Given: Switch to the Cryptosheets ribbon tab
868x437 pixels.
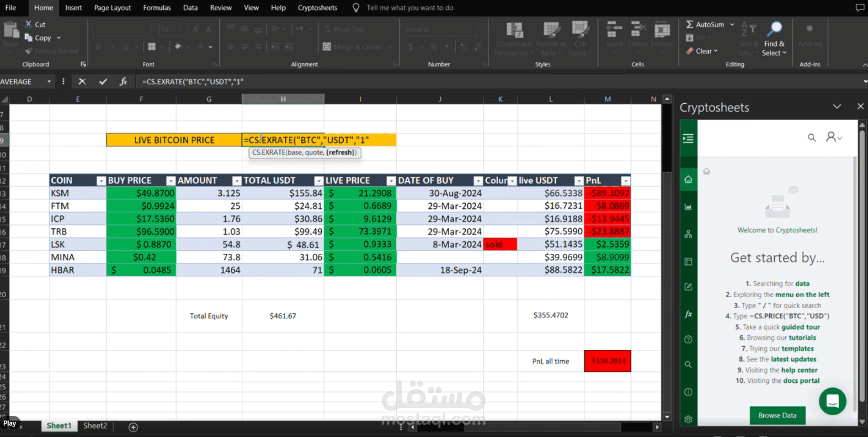Looking at the screenshot, I should [317, 8].
